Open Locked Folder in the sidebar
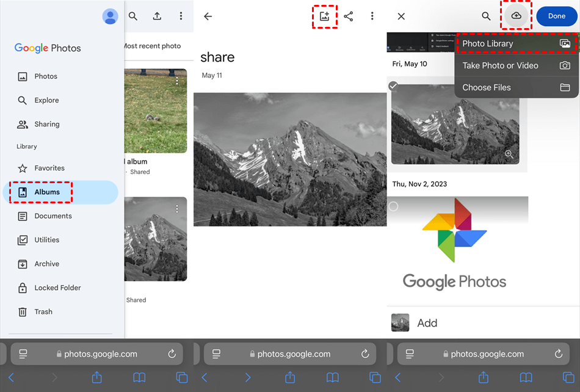Screen dimensions: 580x392 [57, 288]
